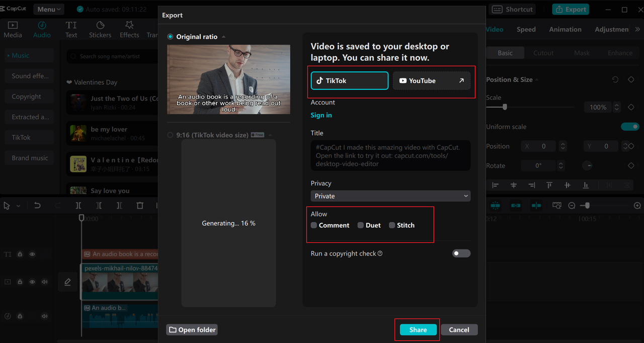
Task: Open the Animation tab
Action: coord(565,29)
